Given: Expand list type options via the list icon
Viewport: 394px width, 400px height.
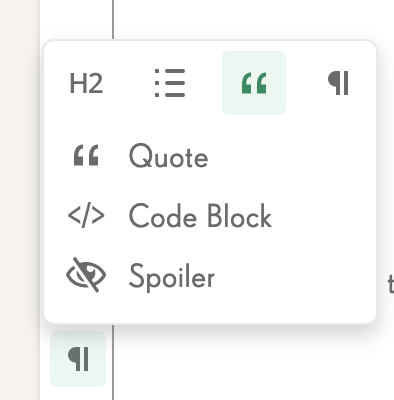Looking at the screenshot, I should click(x=170, y=83).
